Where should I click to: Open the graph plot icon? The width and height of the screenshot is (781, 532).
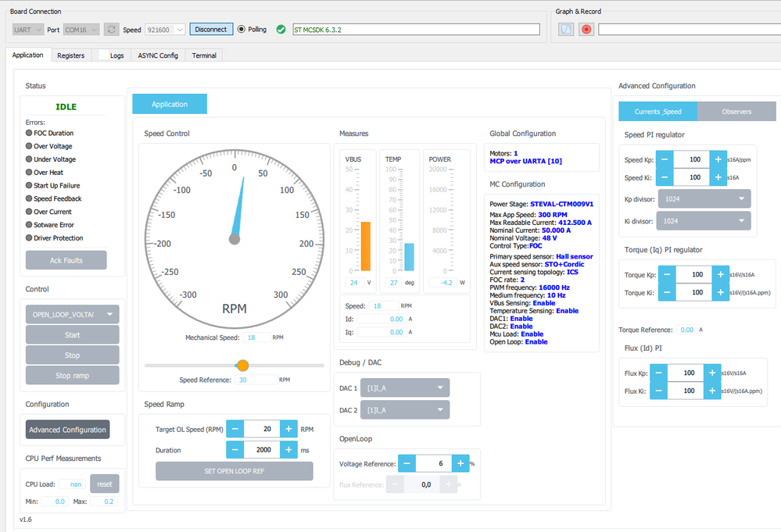pyautogui.click(x=566, y=30)
